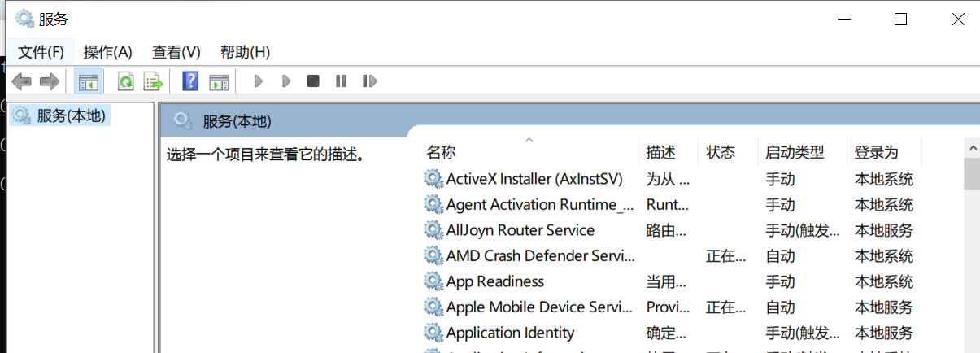Click the Start service play icon

259,81
